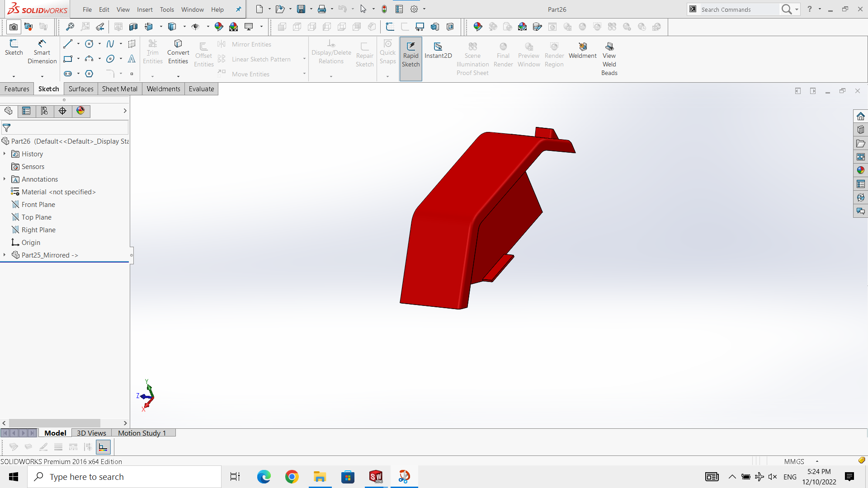Open the Convert Entities dropdown arrow
Screen dimensions: 868x488
(178, 76)
